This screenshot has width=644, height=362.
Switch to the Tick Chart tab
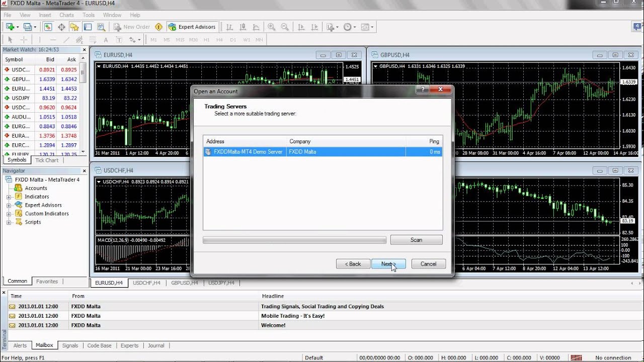(47, 160)
